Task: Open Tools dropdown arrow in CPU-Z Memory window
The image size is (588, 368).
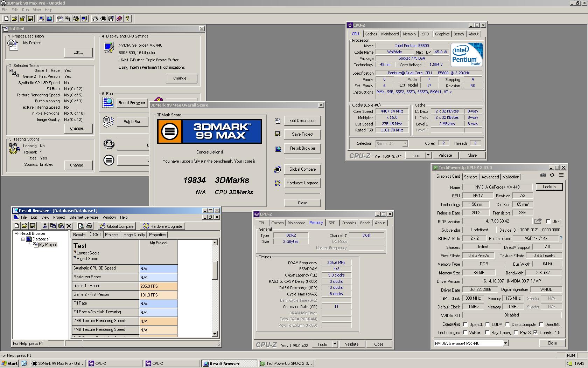Action: click(x=334, y=344)
